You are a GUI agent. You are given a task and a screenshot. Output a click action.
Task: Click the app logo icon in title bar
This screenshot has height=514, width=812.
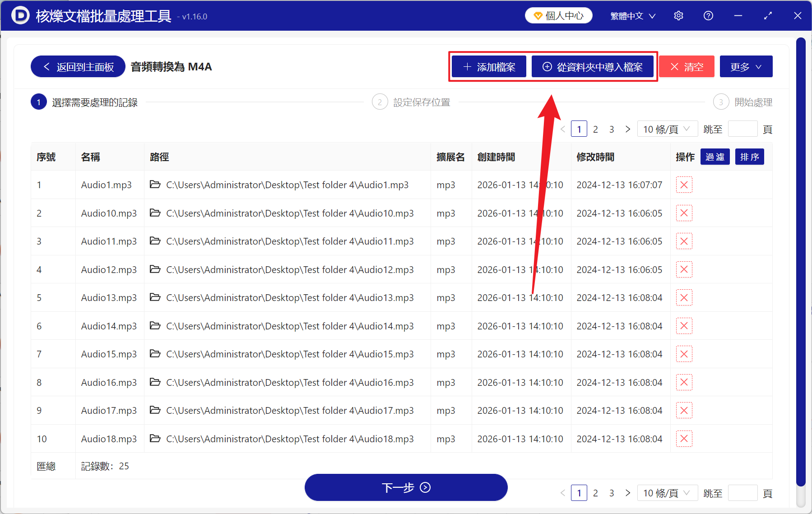(x=20, y=15)
